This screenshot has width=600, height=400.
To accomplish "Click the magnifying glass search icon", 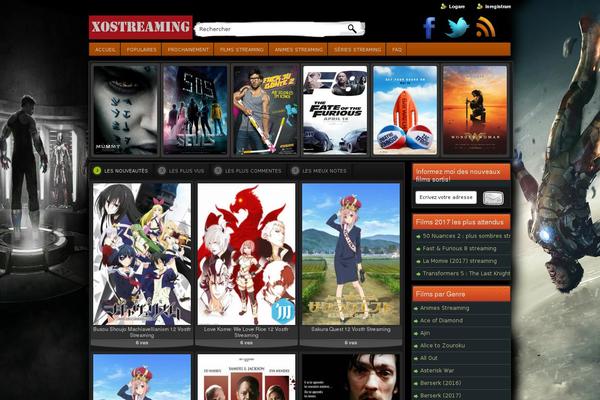I will [x=352, y=29].
